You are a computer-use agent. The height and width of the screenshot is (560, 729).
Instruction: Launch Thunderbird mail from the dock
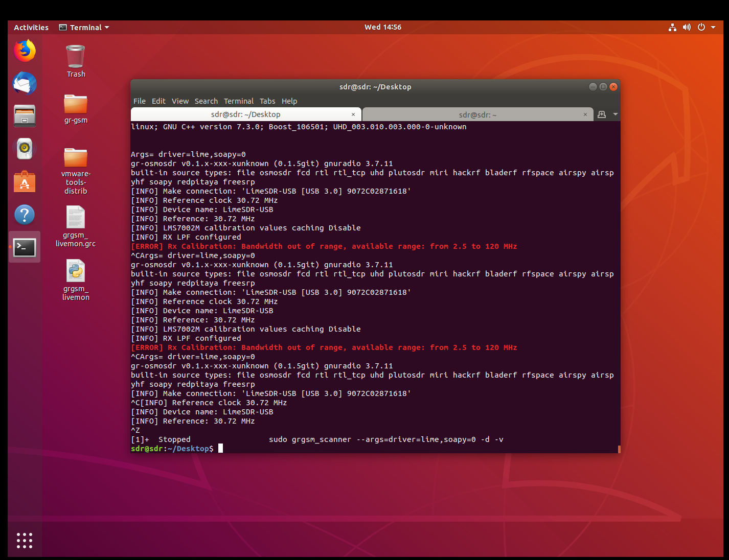tap(25, 83)
